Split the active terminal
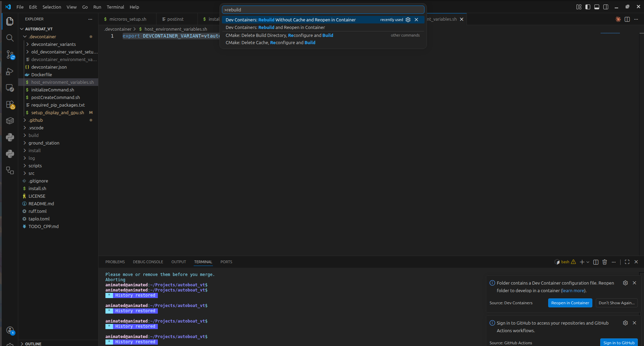644x346 pixels. tap(596, 262)
